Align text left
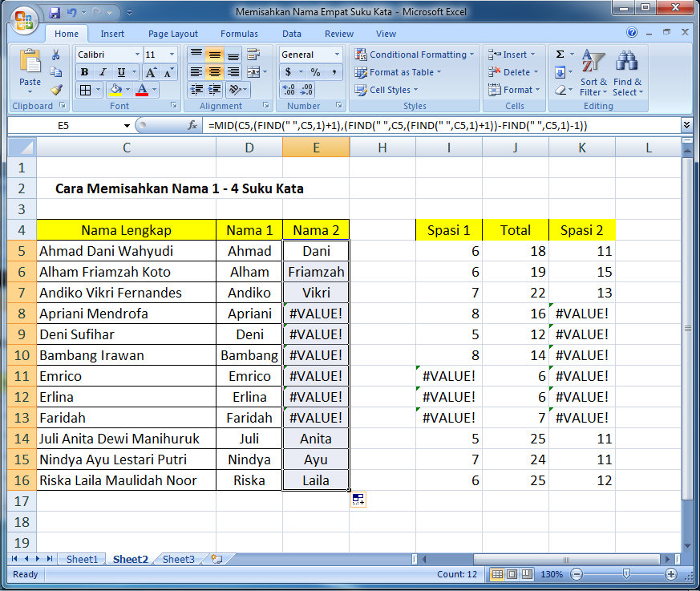700x591 pixels. 196,72
